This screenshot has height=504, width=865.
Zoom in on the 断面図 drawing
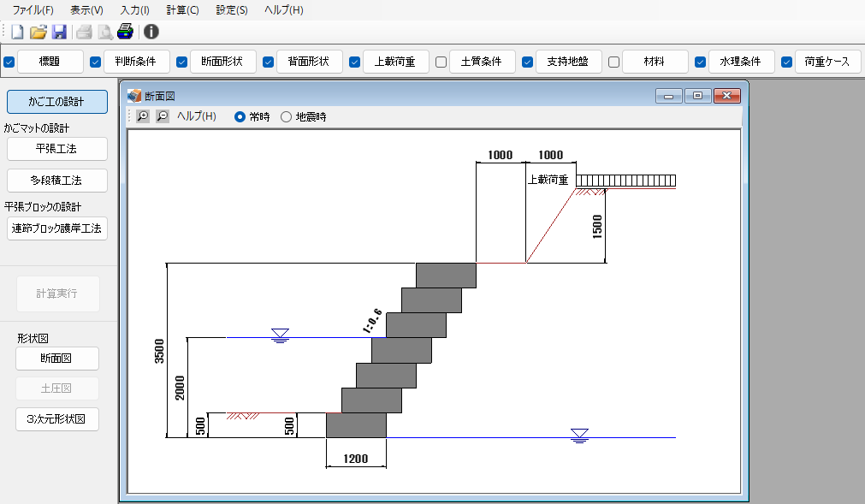(x=143, y=116)
